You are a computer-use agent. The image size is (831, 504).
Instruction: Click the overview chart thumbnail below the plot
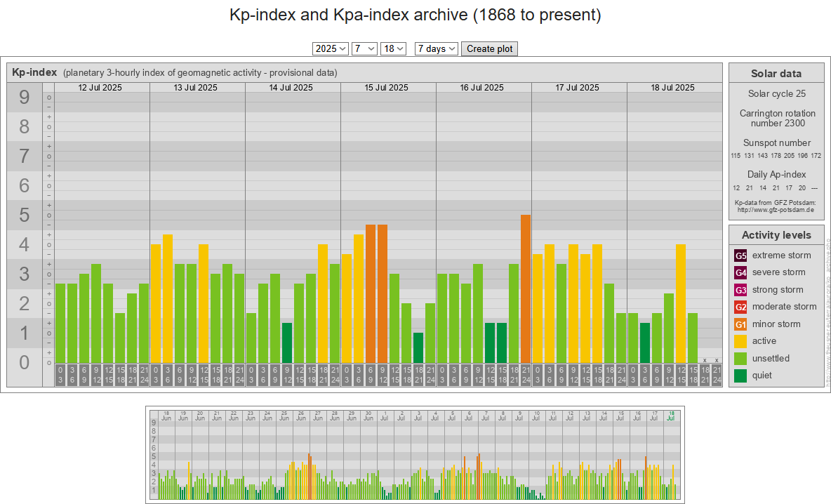tap(415, 453)
